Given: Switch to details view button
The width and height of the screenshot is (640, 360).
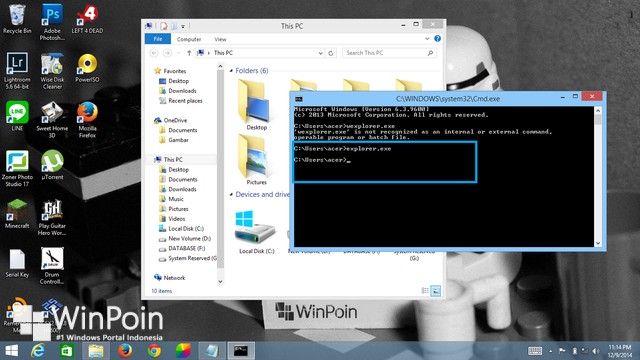Looking at the screenshot, I should click(425, 291).
